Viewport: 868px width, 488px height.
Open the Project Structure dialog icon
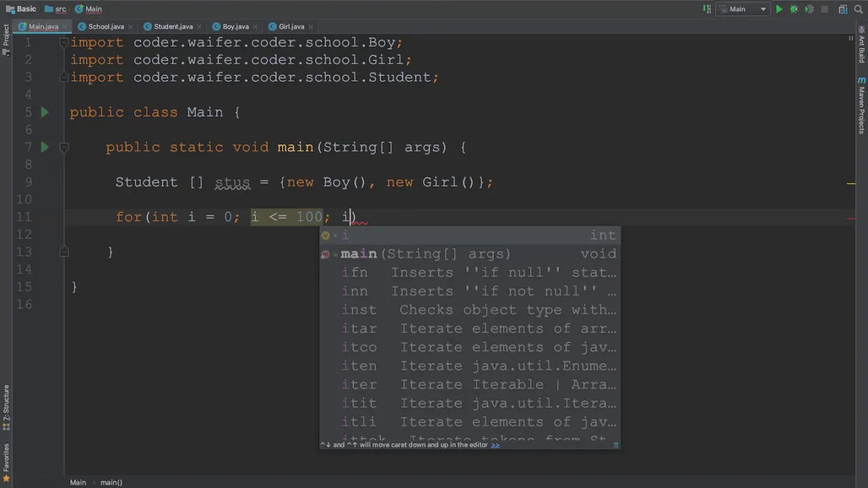[x=843, y=9]
